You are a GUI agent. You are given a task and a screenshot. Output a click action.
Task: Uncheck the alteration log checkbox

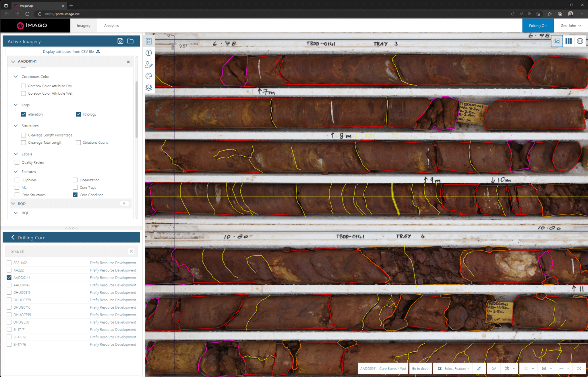(x=24, y=114)
